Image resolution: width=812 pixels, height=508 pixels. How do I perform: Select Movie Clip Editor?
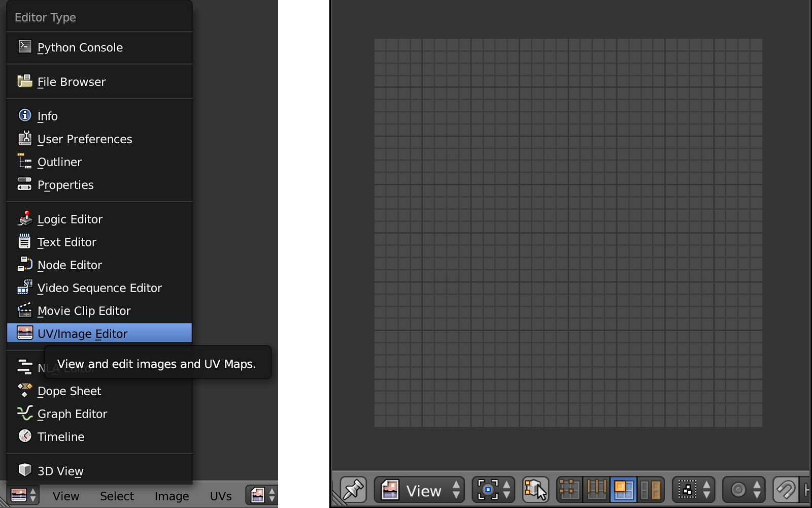click(x=99, y=310)
